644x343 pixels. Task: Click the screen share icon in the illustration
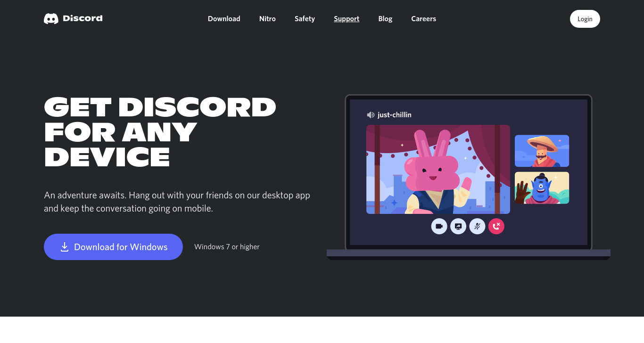click(458, 226)
